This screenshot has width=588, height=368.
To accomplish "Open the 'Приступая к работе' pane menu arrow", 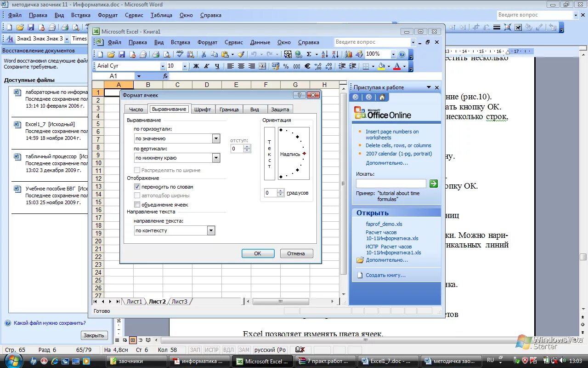I will click(429, 87).
